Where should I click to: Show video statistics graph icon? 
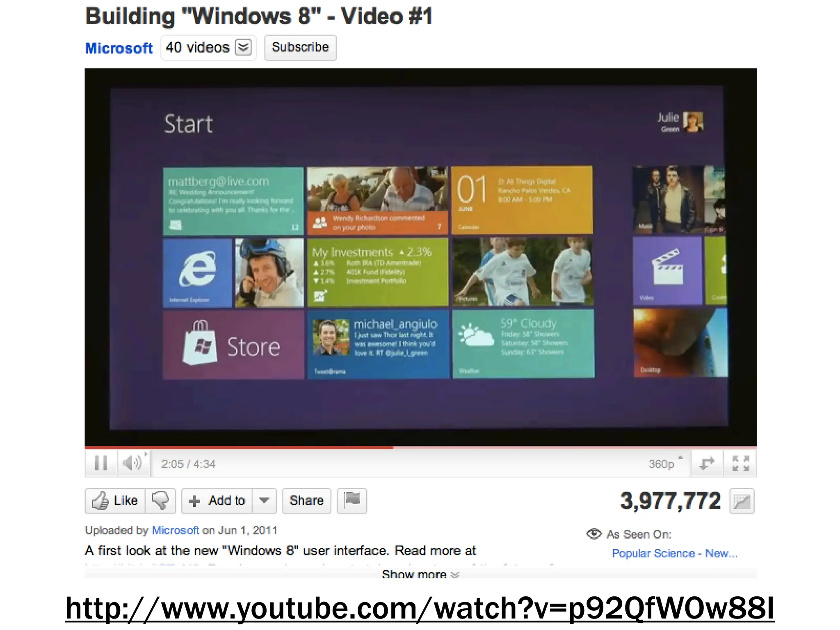click(x=742, y=501)
